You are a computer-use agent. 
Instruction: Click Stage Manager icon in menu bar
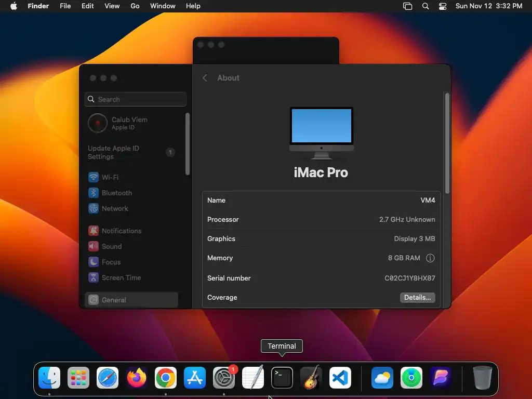407,6
